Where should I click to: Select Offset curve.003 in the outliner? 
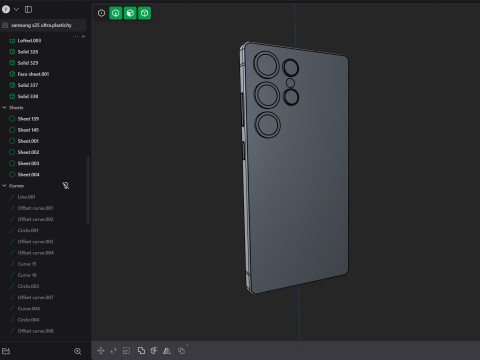click(x=35, y=242)
